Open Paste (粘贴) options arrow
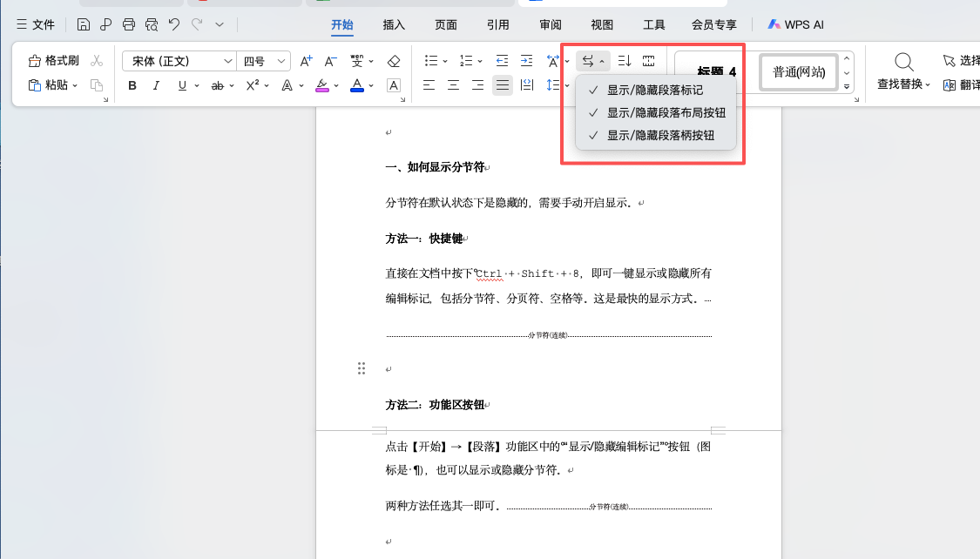 pyautogui.click(x=75, y=85)
